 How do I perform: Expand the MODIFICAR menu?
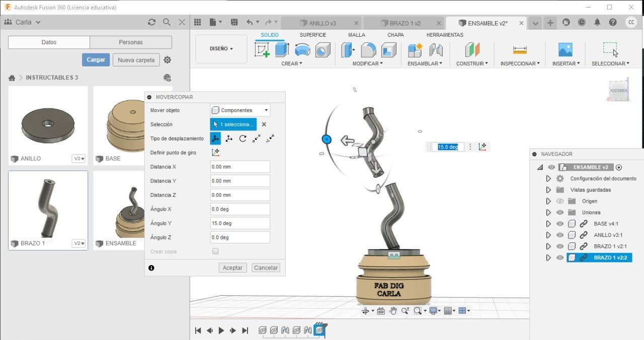367,63
